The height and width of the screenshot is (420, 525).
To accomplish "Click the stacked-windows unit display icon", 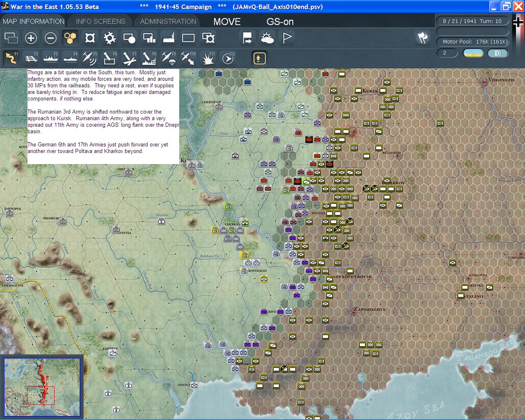I will pos(11,38).
